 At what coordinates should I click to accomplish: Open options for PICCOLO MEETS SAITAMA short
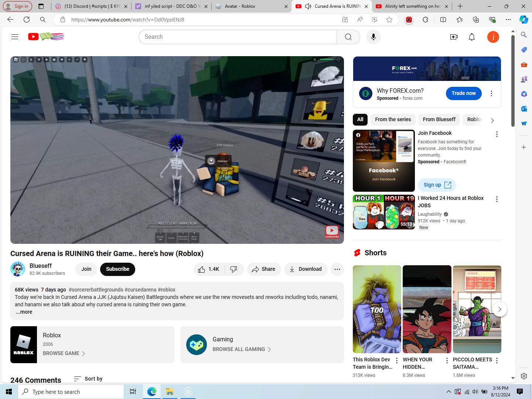(497, 361)
